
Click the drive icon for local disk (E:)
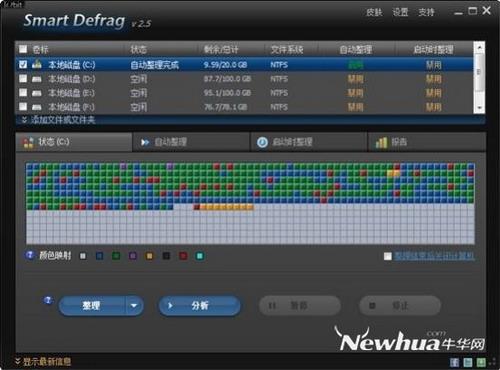37,93
